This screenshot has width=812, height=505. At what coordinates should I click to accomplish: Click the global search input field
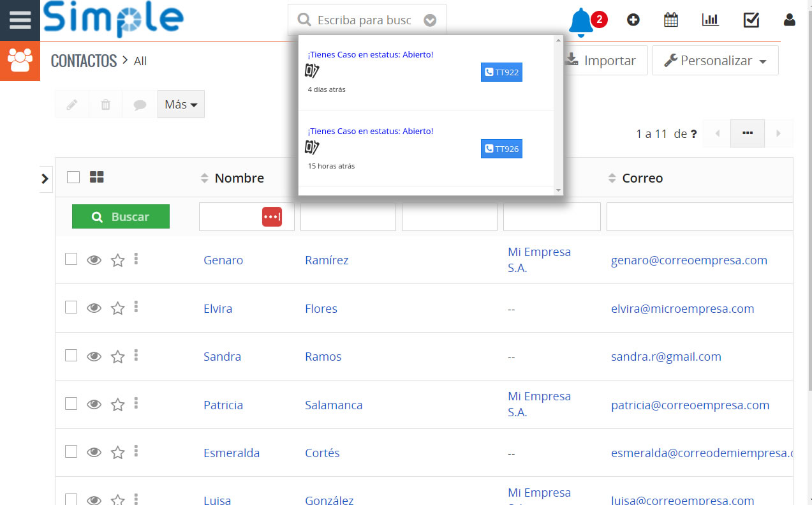pyautogui.click(x=364, y=20)
